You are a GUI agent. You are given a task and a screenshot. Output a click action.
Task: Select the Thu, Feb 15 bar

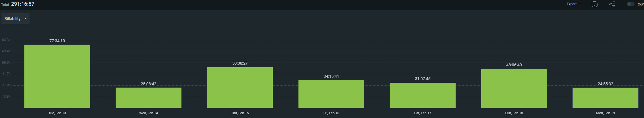click(x=240, y=88)
